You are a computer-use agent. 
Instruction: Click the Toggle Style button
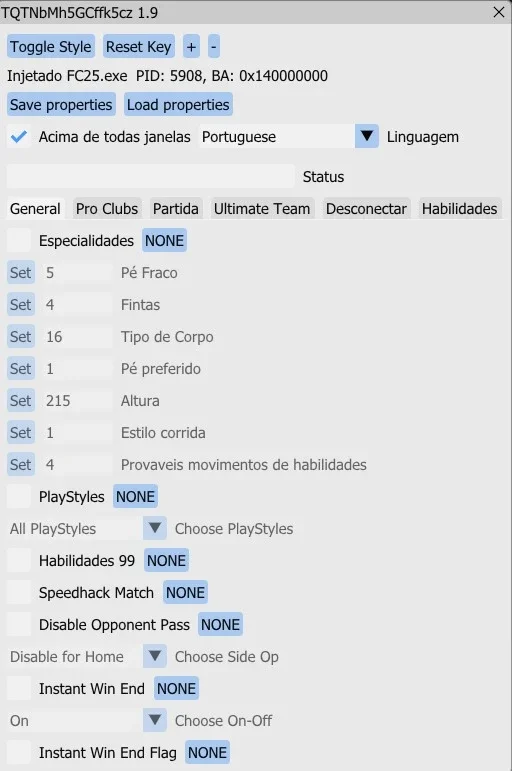[x=51, y=47]
